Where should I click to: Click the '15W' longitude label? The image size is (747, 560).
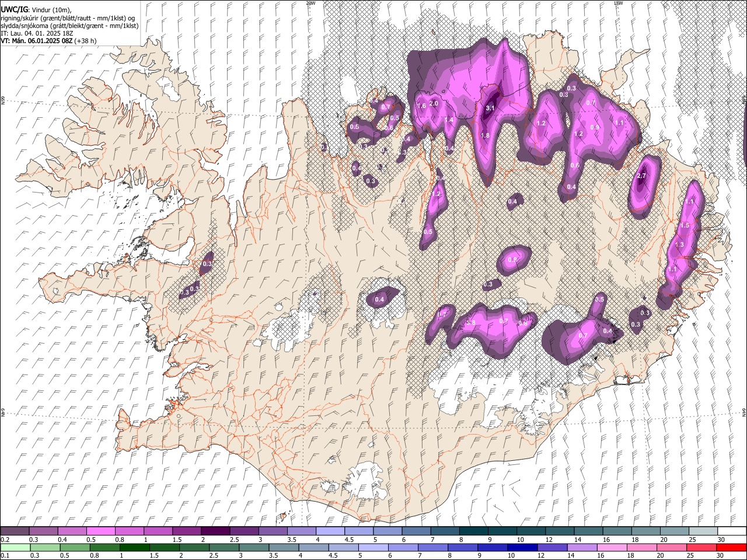[618, 3]
